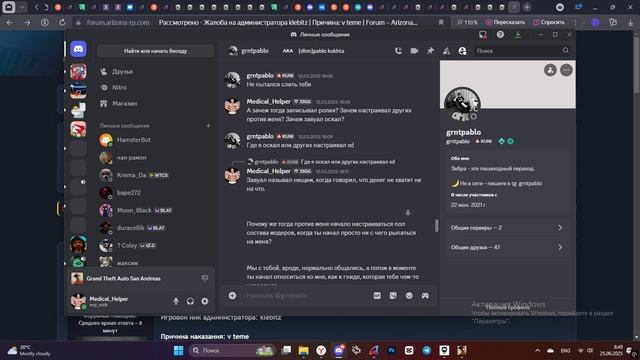This screenshot has width=640, height=360.
Task: Click the Discord chat search field
Action: 522,51
